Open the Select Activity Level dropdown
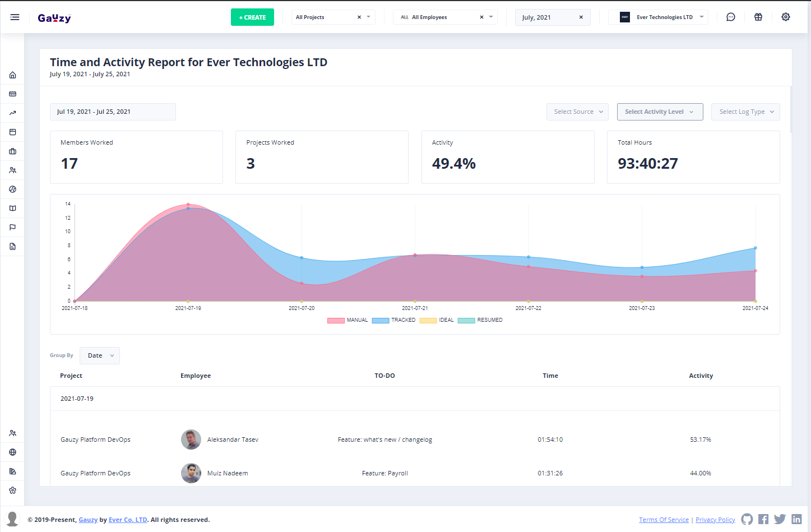811x532 pixels. pos(659,112)
